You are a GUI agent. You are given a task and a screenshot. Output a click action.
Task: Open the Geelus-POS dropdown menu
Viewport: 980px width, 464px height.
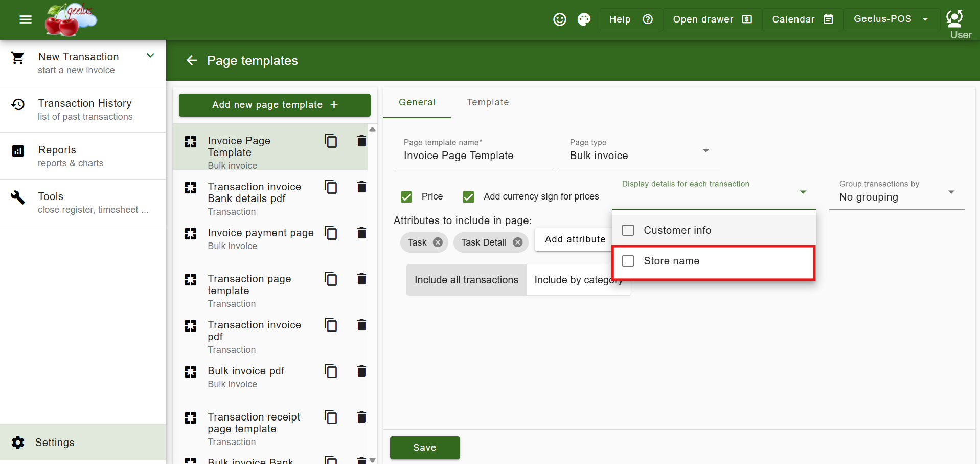[x=891, y=19]
